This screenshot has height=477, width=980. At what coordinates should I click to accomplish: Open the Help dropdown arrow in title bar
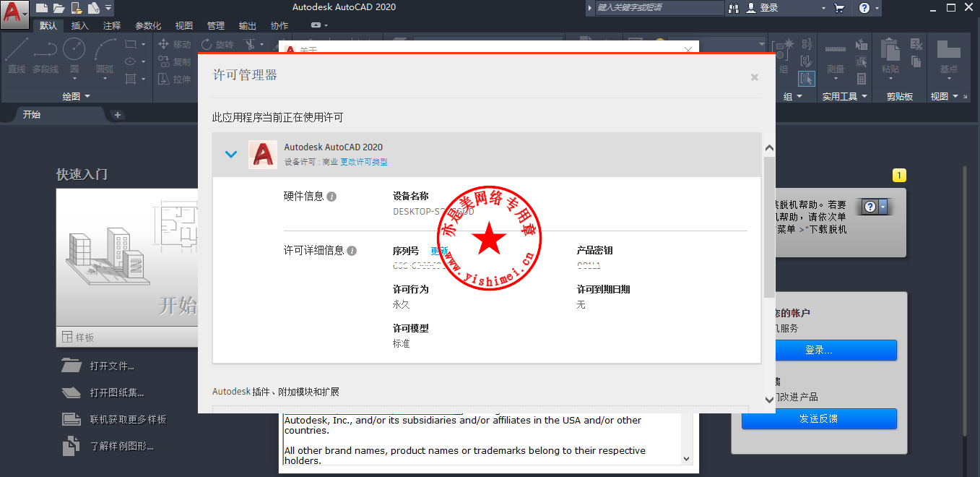pos(877,8)
